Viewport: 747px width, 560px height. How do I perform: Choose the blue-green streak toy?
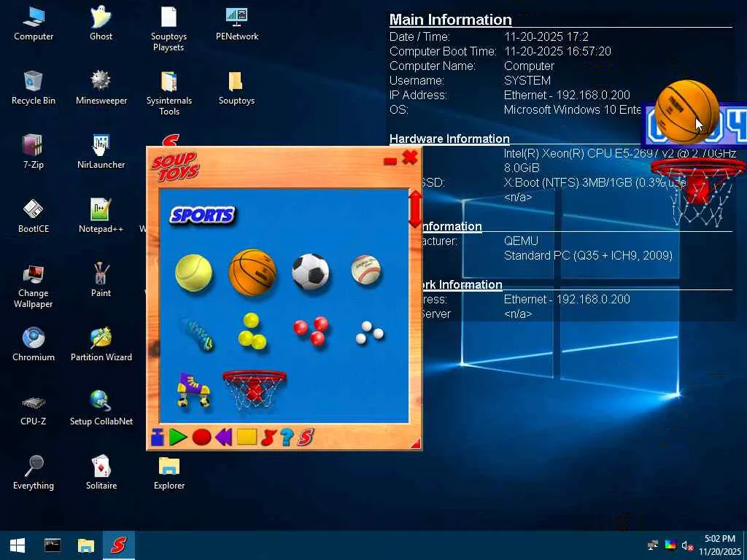(198, 335)
